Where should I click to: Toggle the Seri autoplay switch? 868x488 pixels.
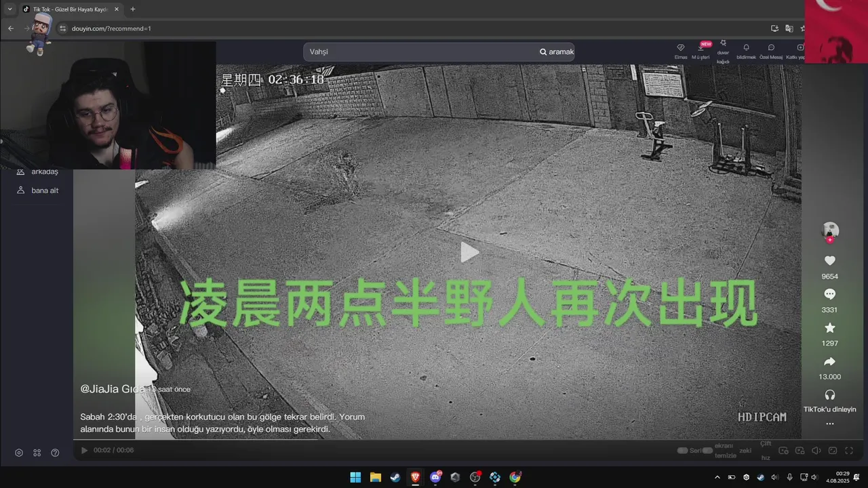[683, 450]
